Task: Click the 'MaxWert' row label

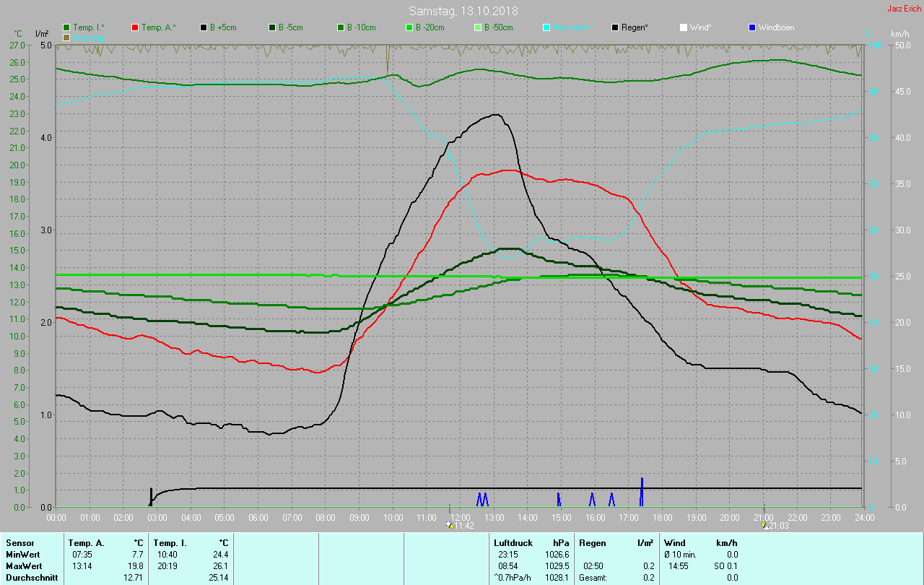Action: click(x=25, y=566)
